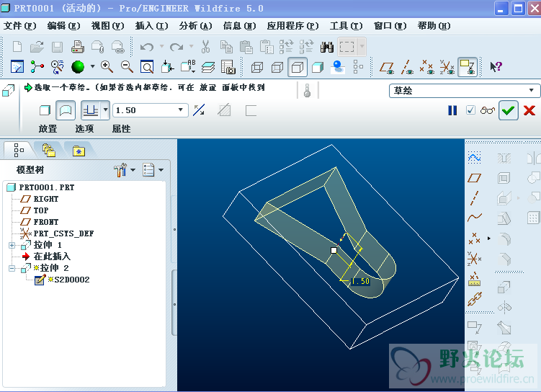Open the 草绘 selection filter dropdown
541x392 pixels.
coord(532,91)
